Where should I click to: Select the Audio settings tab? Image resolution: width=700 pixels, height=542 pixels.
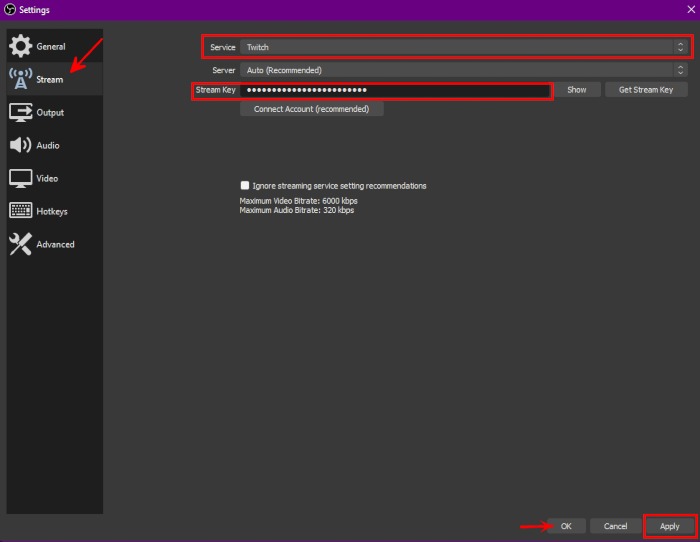54,145
